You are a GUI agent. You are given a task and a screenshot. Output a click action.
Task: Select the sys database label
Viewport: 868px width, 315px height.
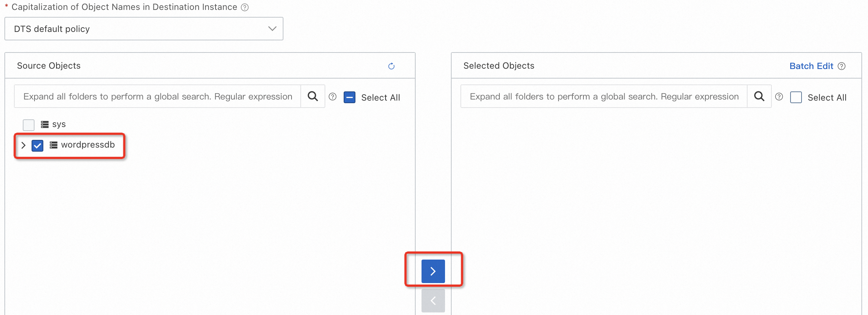pyautogui.click(x=59, y=124)
